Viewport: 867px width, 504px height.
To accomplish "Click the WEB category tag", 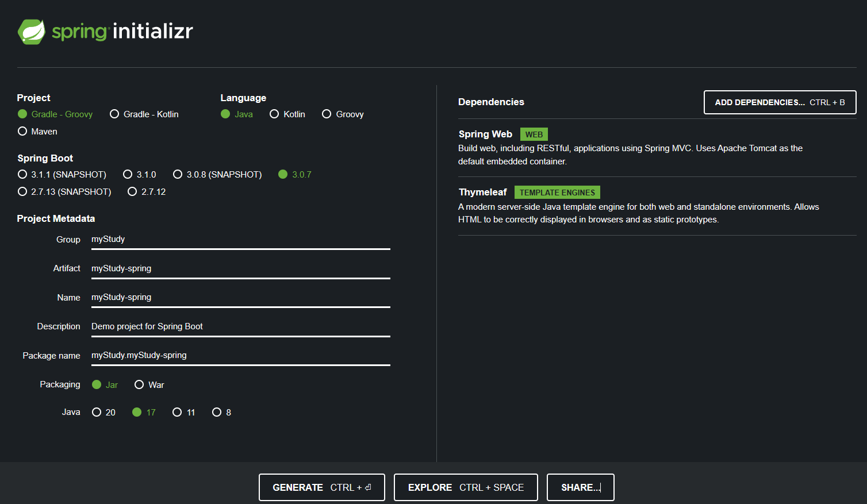I will (x=534, y=134).
